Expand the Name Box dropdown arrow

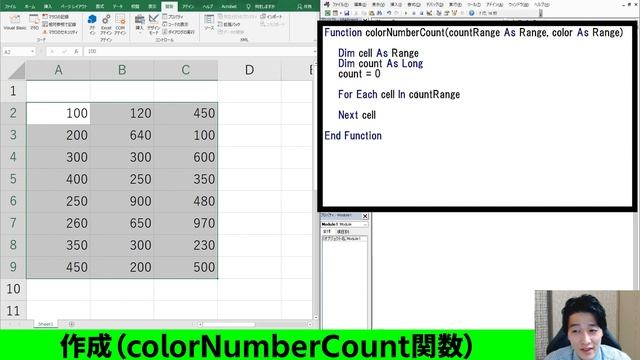32,52
